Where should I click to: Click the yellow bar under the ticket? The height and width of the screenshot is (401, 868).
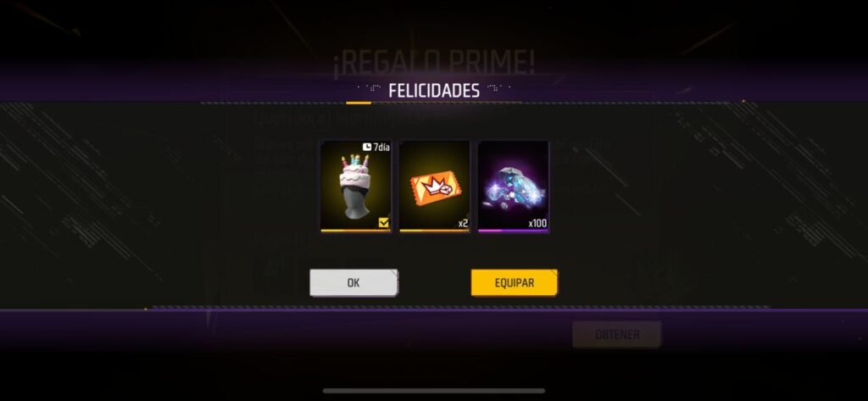coord(435,231)
